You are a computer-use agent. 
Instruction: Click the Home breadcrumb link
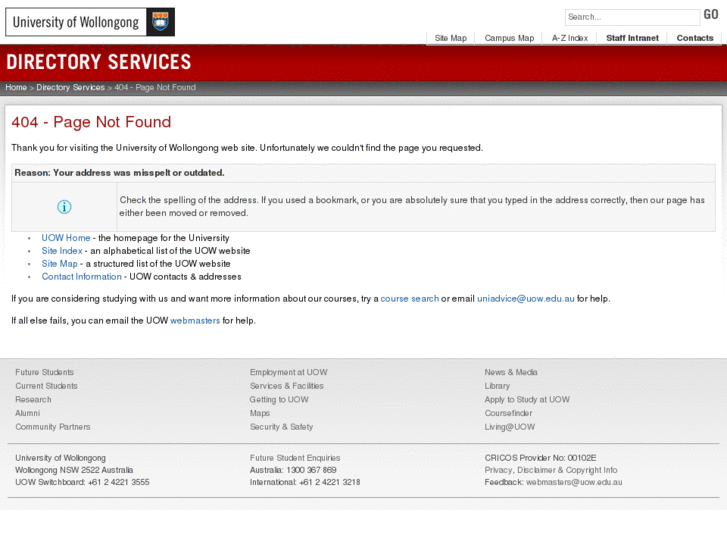[x=16, y=87]
